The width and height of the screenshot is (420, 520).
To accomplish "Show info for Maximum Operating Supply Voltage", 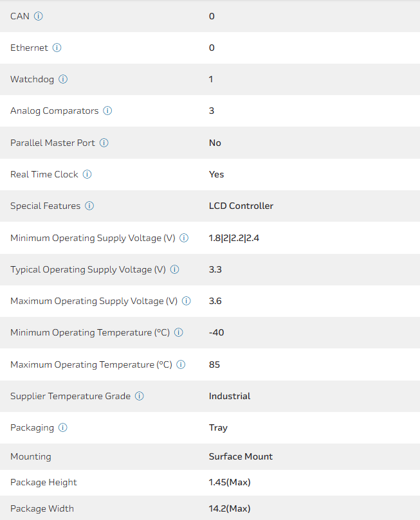I will pyautogui.click(x=187, y=301).
